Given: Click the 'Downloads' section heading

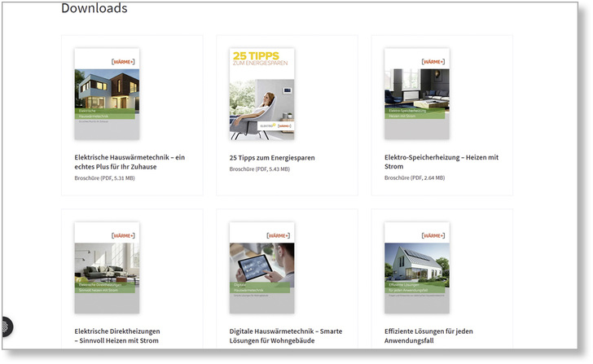Looking at the screenshot, I should click(94, 9).
